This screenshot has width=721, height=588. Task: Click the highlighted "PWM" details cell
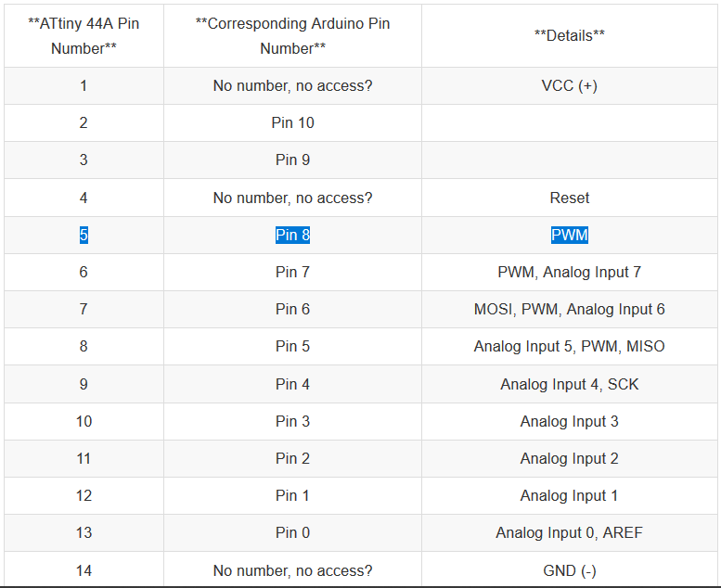click(x=569, y=236)
